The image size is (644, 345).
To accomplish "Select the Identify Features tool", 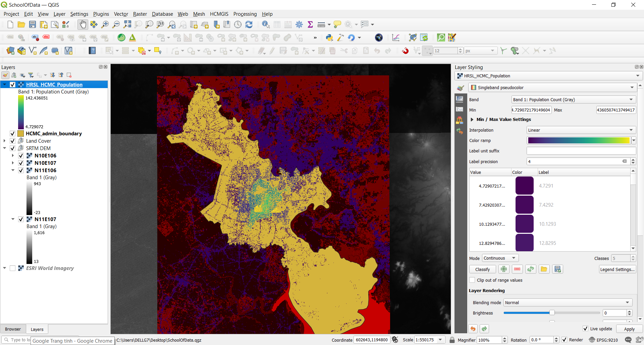I will [x=266, y=24].
